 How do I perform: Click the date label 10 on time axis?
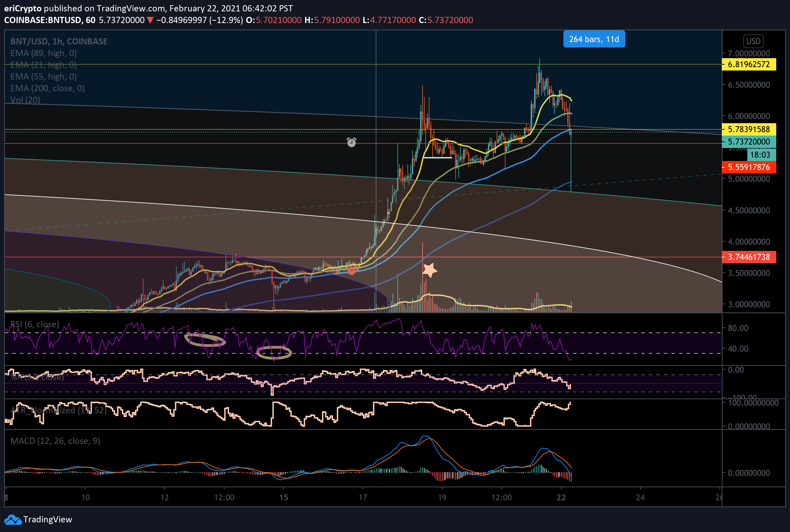point(85,498)
